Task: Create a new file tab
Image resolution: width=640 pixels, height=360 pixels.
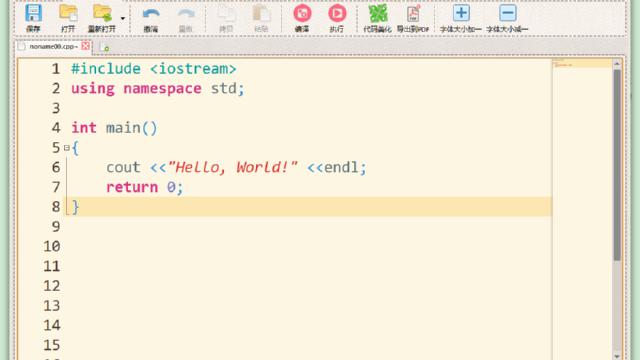Action: (x=104, y=47)
